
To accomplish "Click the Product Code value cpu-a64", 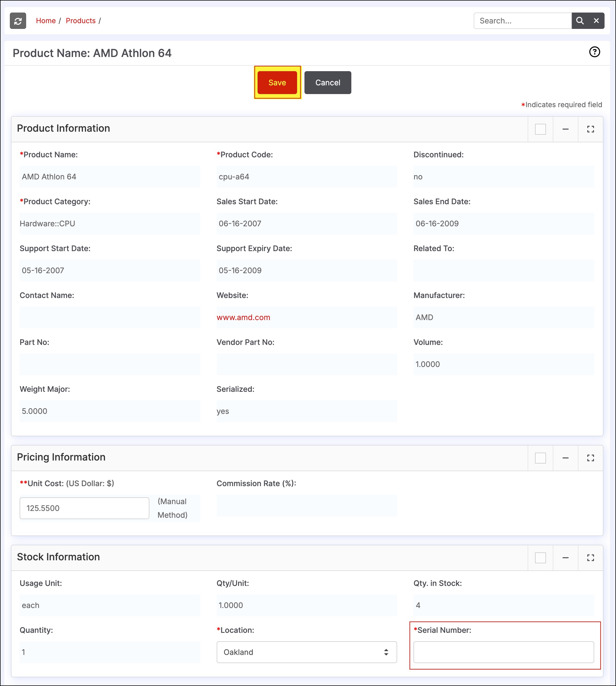I will point(234,176).
